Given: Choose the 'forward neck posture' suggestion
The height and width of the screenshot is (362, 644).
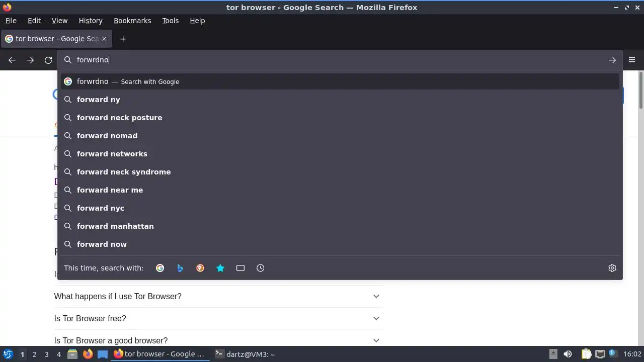Looking at the screenshot, I should click(340, 118).
